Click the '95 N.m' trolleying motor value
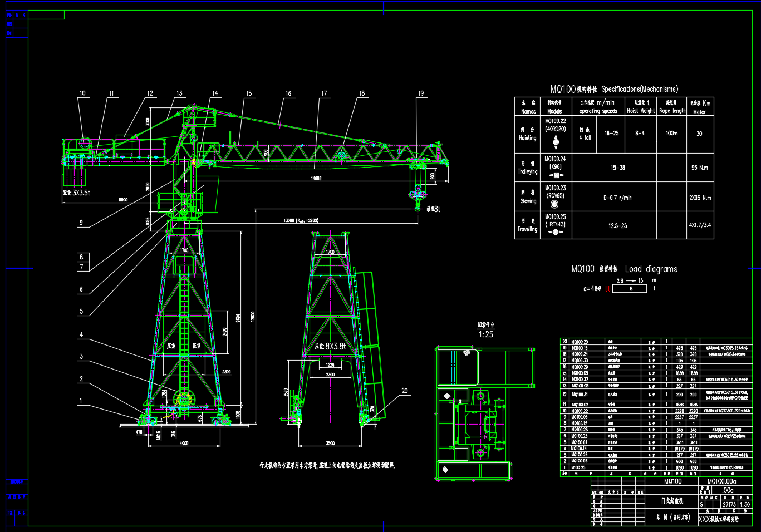 coord(700,168)
